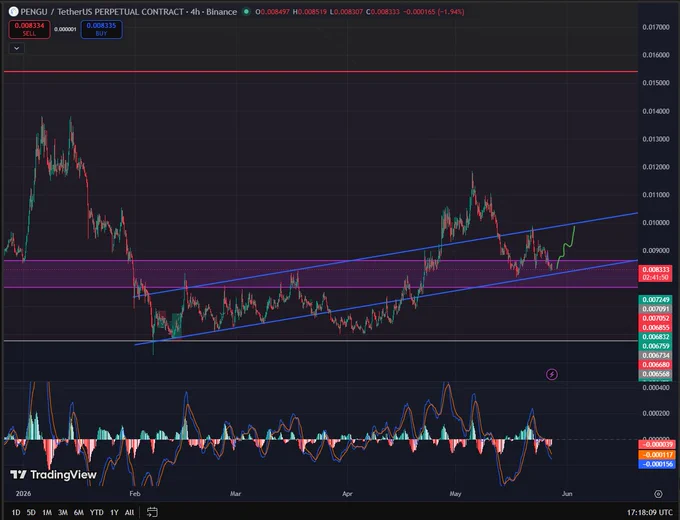The height and width of the screenshot is (520, 680).
Task: Click the 0.015000 price axis label
Action: 656,83
